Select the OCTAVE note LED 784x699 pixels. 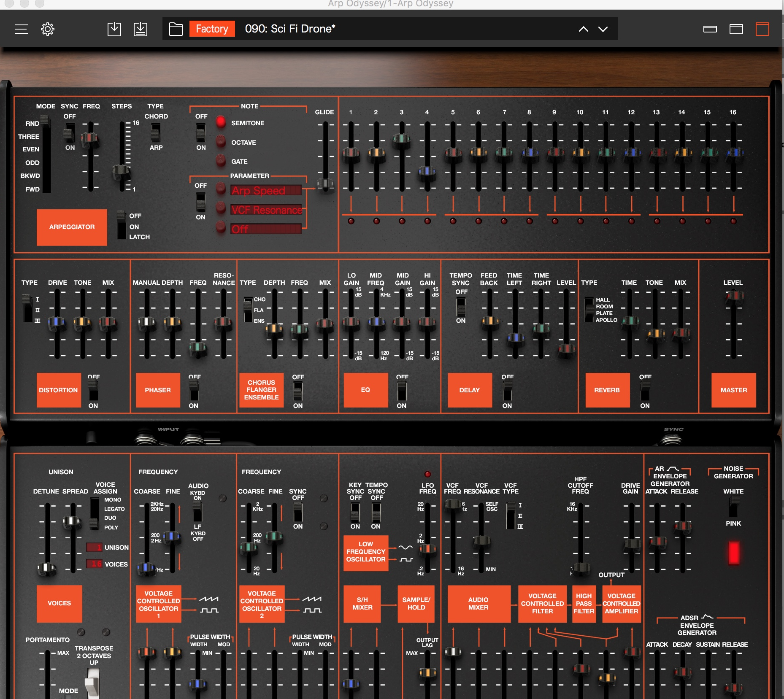tap(221, 141)
